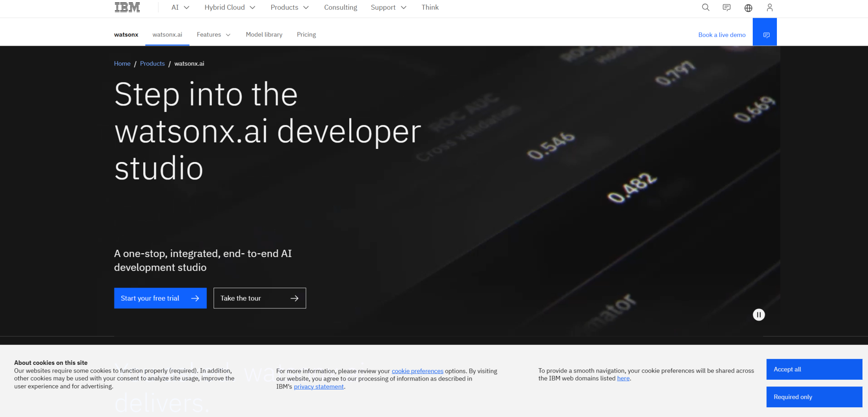The height and width of the screenshot is (417, 868).
Task: Expand the Products menu
Action: pyautogui.click(x=290, y=7)
